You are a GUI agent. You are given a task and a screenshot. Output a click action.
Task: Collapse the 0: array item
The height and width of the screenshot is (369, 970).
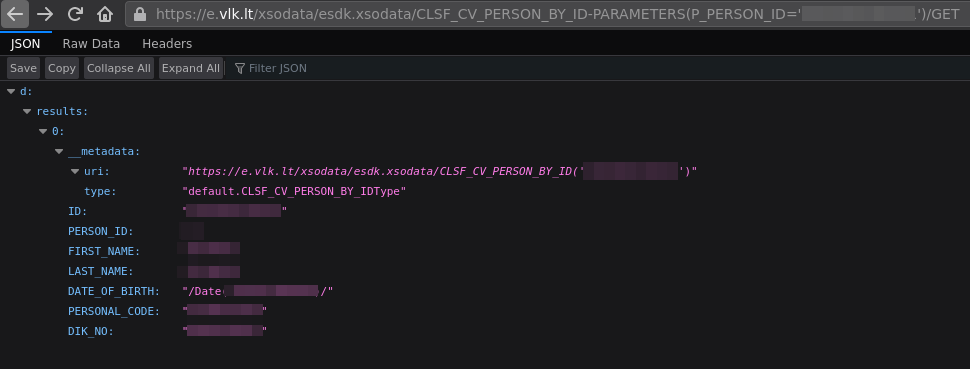[x=43, y=131]
